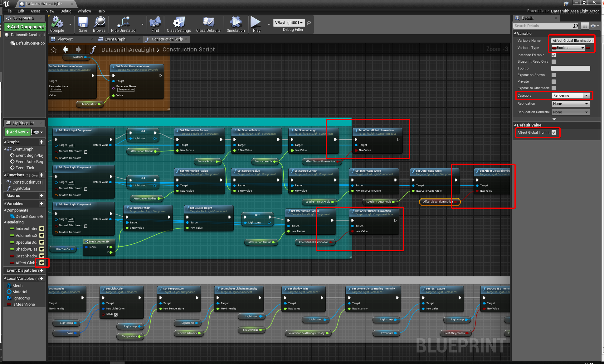Viewport: 604px width, 364px height.
Task: Add a new function with plus icon
Action: pos(41,175)
